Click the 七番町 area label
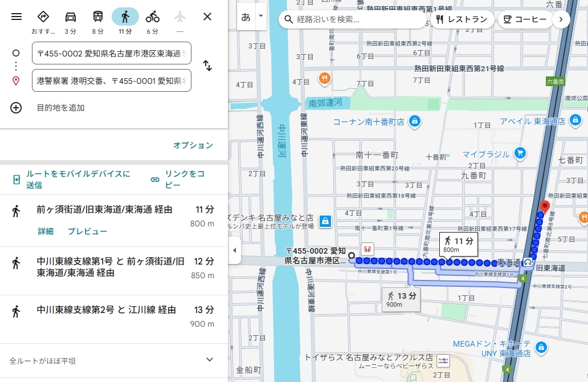This screenshot has height=382, width=588. coord(570,160)
